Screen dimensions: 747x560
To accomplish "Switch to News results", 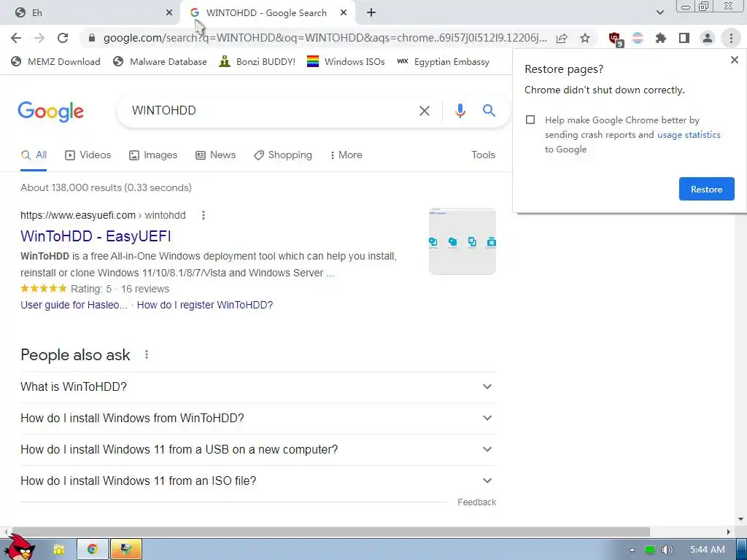I will [216, 155].
